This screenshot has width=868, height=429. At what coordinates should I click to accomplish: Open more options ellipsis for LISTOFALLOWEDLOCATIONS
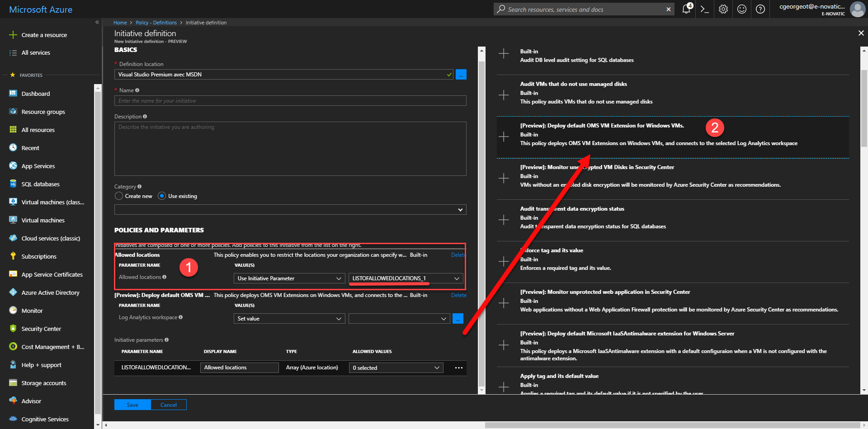click(x=459, y=368)
